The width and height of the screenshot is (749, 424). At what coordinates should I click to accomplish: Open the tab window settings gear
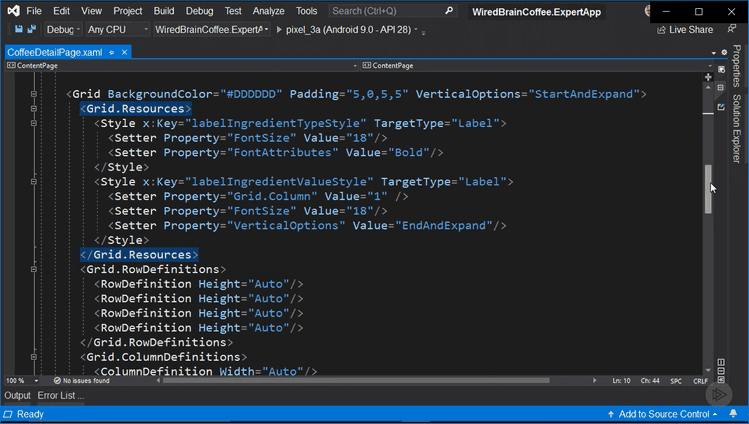[724, 53]
